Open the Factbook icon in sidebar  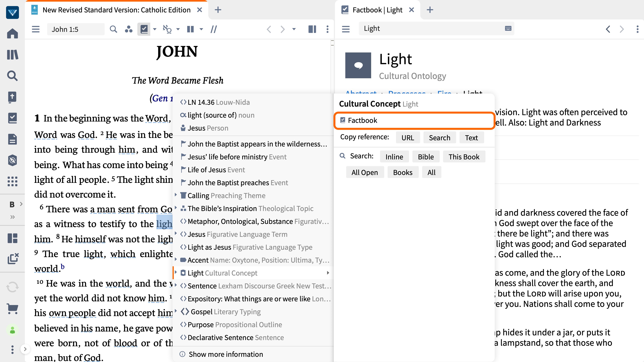13,118
